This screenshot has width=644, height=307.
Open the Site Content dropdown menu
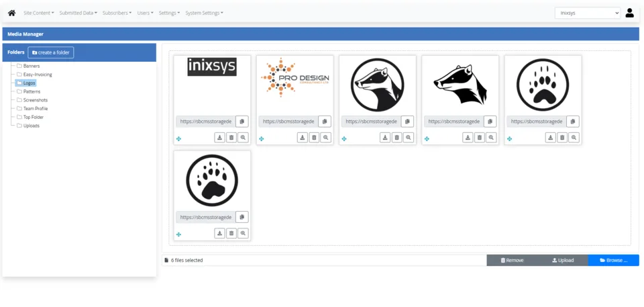point(39,13)
